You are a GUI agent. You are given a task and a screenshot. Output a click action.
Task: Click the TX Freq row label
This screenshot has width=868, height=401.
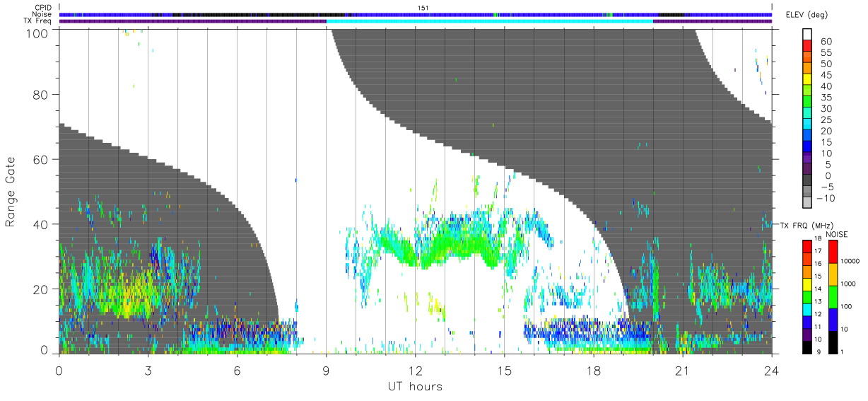point(37,21)
